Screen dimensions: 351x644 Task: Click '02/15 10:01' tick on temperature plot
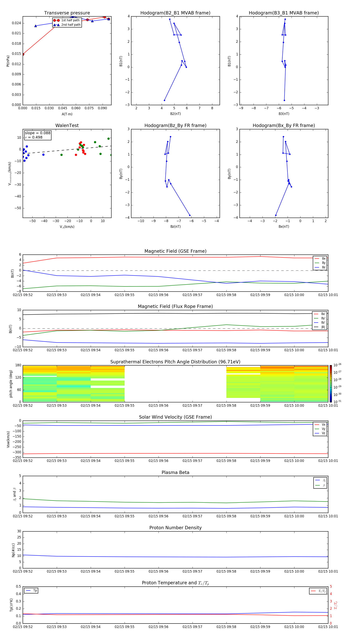[328, 627]
